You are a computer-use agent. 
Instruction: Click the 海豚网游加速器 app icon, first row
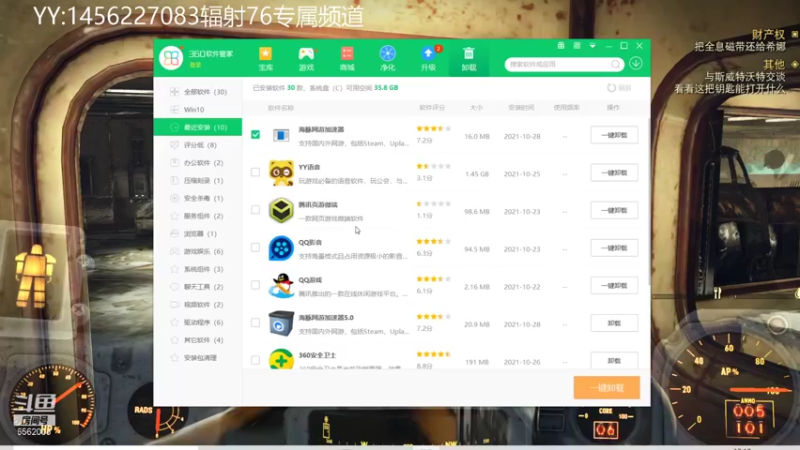click(x=281, y=135)
